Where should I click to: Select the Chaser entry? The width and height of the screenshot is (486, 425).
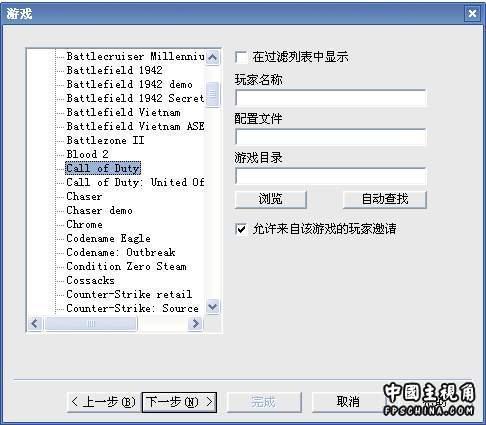[x=84, y=196]
